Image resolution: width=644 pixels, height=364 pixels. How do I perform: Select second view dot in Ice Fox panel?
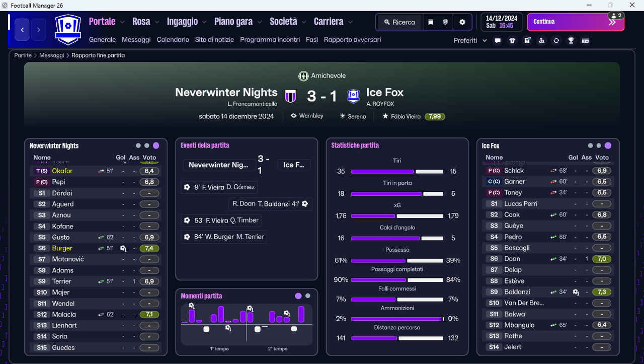pyautogui.click(x=599, y=145)
